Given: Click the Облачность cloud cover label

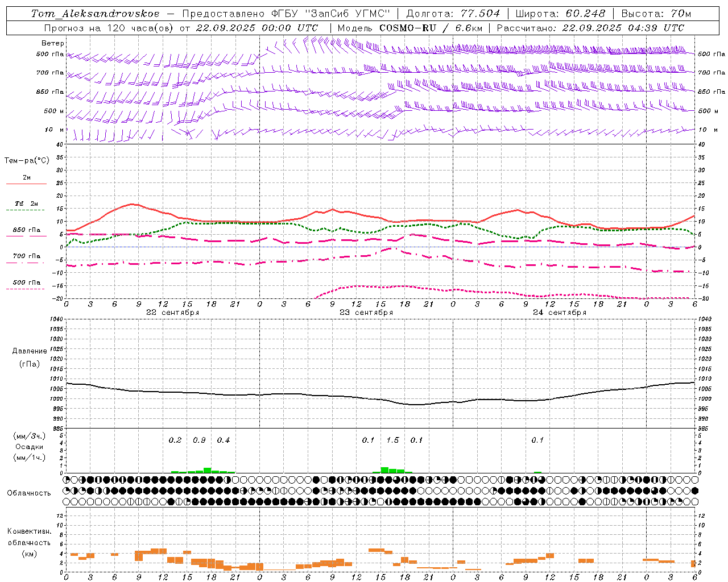Looking at the screenshot, I should click(29, 493).
